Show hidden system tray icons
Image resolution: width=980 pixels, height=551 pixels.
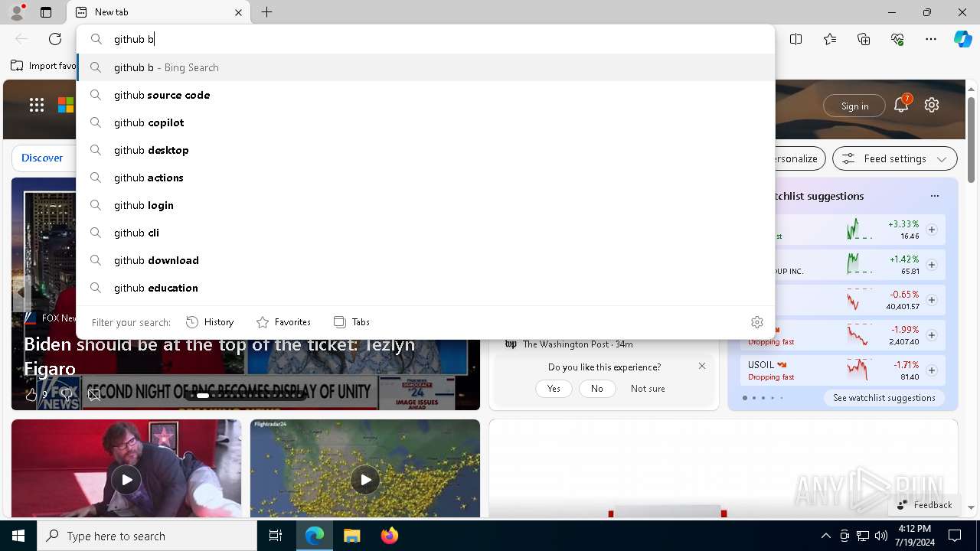click(825, 536)
